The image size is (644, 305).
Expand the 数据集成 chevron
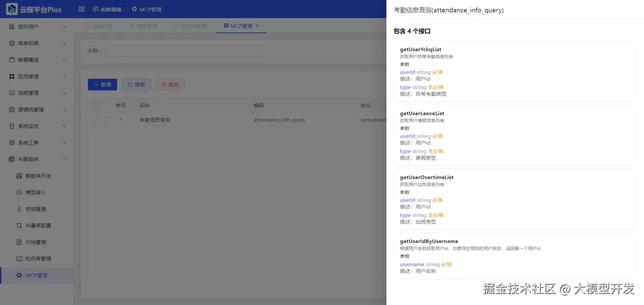pos(64,60)
